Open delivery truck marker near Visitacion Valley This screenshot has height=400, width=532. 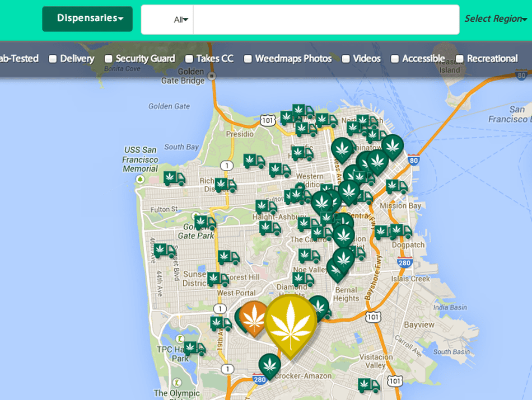point(369,385)
